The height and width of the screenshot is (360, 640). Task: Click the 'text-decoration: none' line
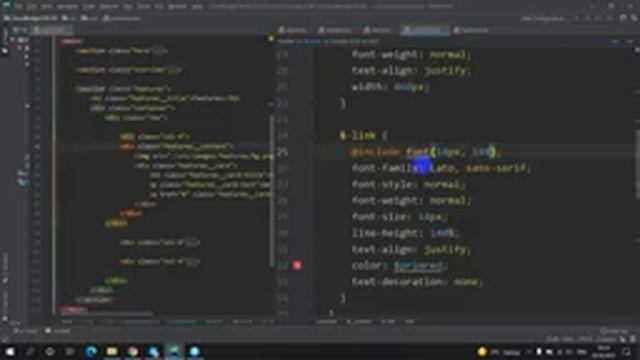(x=417, y=282)
